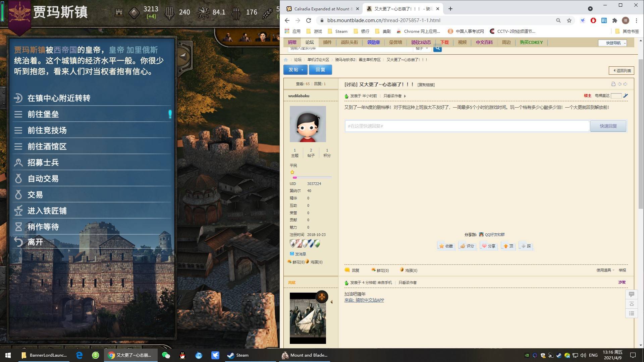
Task: Click the 顶 upvote button
Action: point(508,246)
